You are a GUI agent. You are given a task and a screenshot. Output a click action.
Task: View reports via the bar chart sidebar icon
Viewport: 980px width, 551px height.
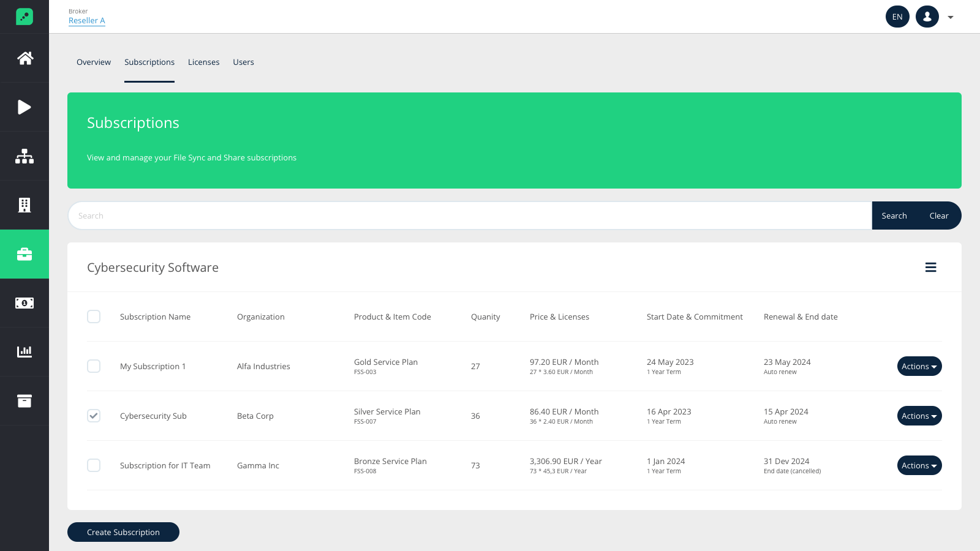point(24,351)
